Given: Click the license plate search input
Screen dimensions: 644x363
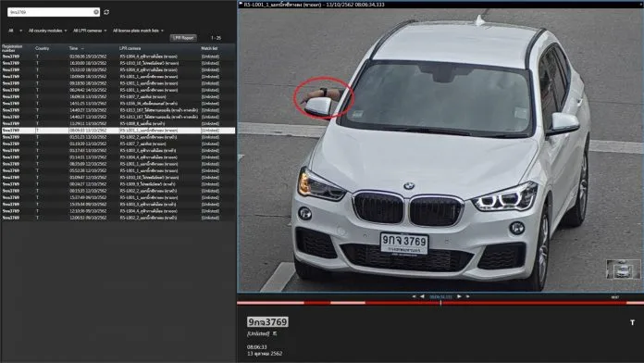Looking at the screenshot, I should point(50,12).
